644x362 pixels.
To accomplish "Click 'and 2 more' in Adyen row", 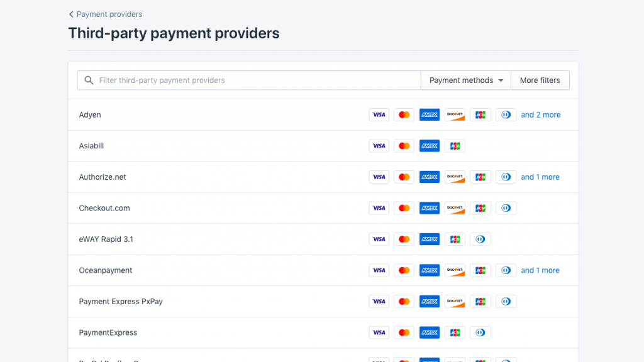I will click(540, 115).
